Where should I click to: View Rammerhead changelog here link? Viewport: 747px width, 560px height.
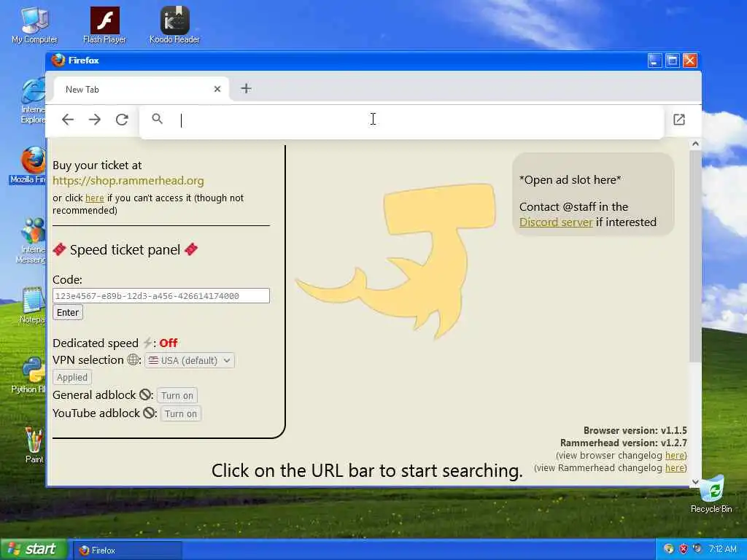pos(675,467)
